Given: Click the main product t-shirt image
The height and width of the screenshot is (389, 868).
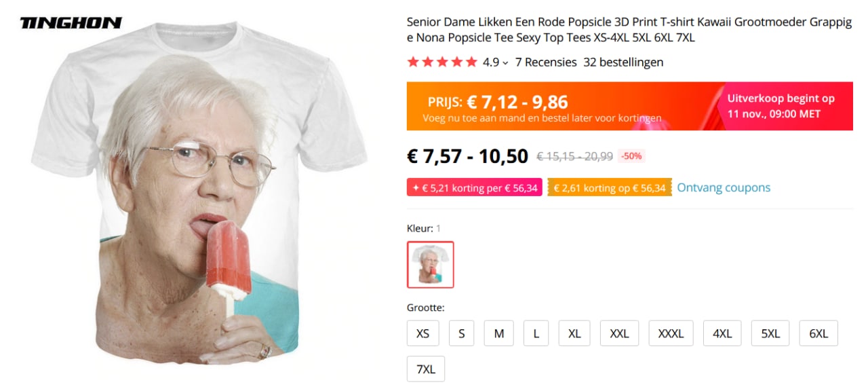Looking at the screenshot, I should [200, 204].
